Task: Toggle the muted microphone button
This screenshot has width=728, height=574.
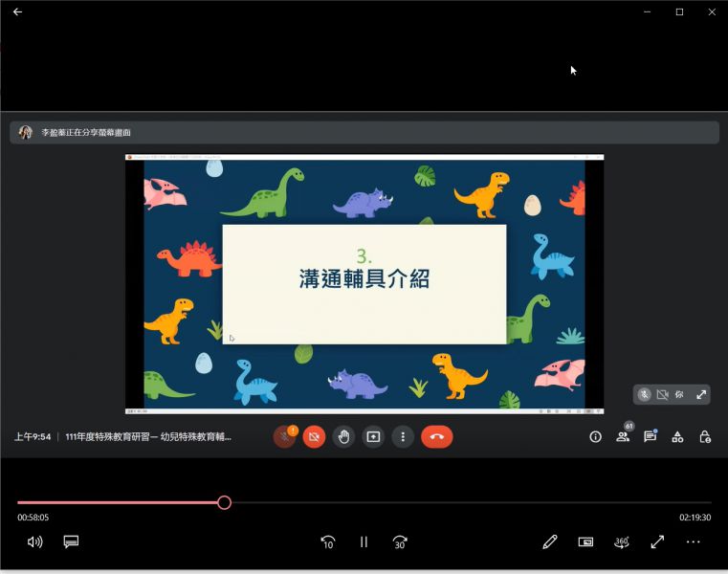Action: 284,436
